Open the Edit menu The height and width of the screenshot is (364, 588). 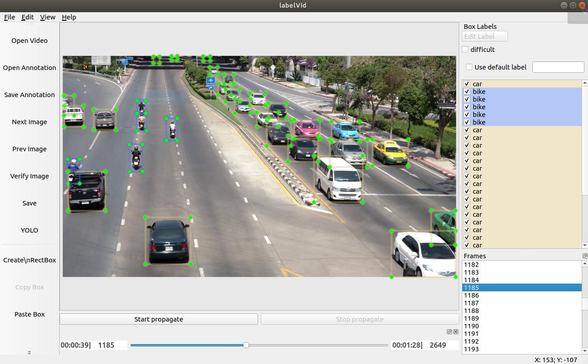pos(28,17)
